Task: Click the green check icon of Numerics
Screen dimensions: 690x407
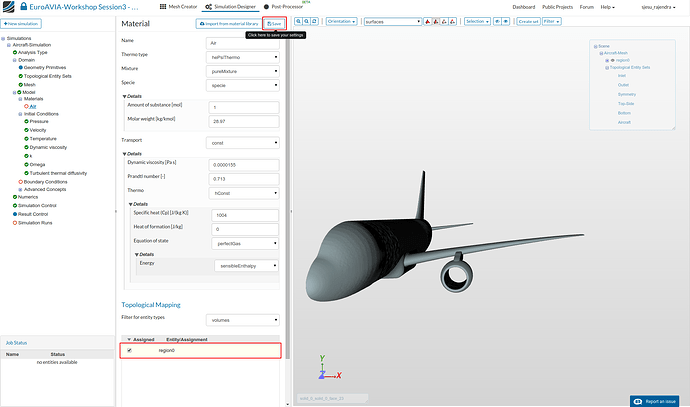Action: click(x=15, y=197)
